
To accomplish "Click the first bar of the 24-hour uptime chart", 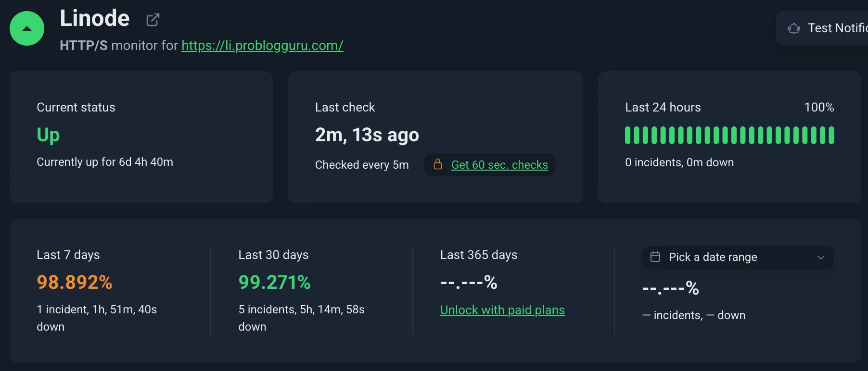I will [x=628, y=135].
